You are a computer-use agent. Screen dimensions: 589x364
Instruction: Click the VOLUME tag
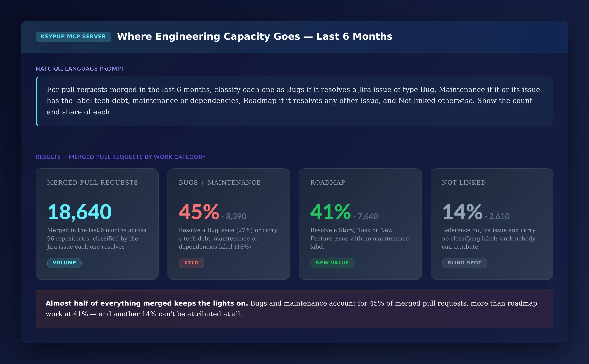coord(64,263)
